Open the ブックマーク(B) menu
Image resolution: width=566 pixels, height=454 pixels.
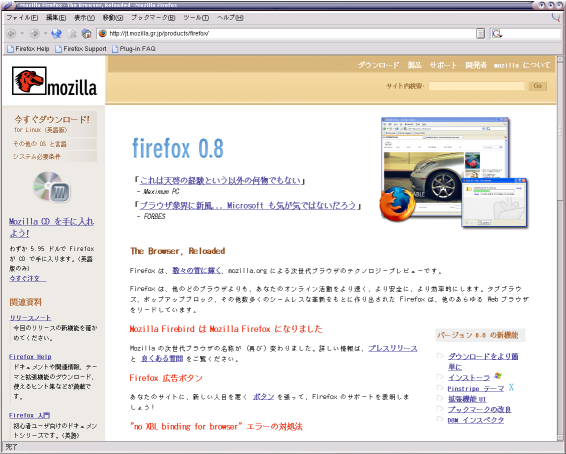[153, 17]
